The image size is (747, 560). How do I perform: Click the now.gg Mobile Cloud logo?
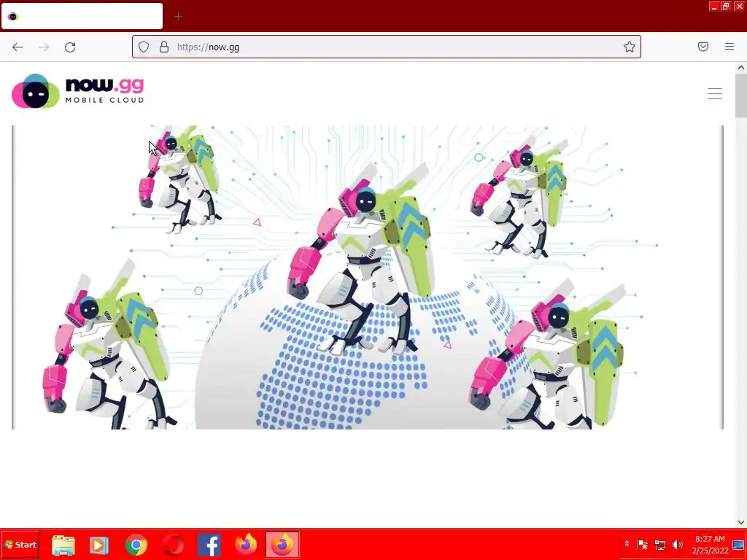[x=78, y=91]
